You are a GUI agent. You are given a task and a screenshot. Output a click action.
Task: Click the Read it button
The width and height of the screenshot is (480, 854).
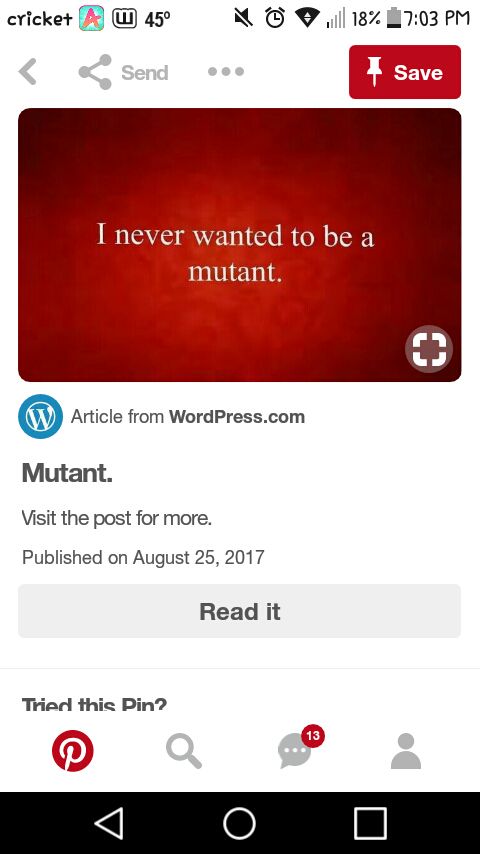240,611
